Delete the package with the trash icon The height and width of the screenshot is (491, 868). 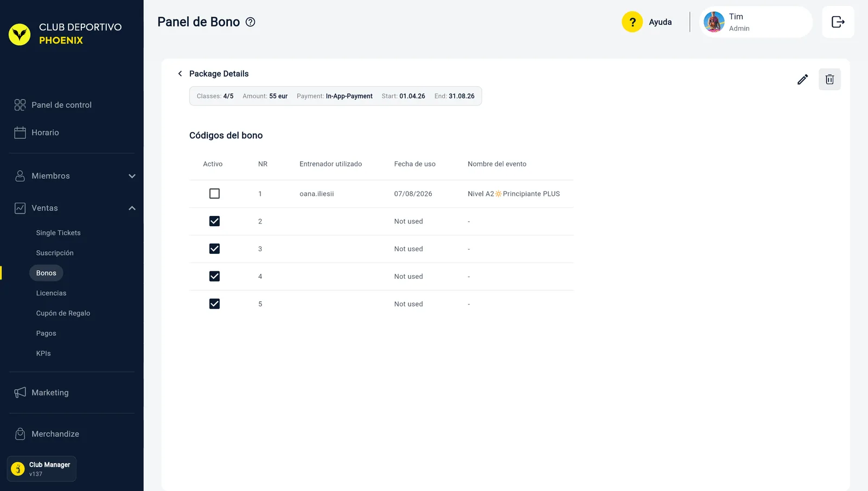tap(829, 80)
